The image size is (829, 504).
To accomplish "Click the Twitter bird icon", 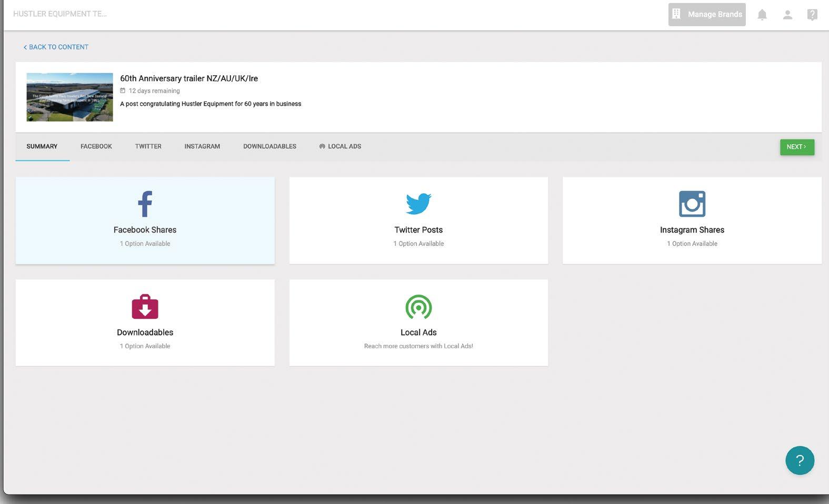I will [x=418, y=204].
